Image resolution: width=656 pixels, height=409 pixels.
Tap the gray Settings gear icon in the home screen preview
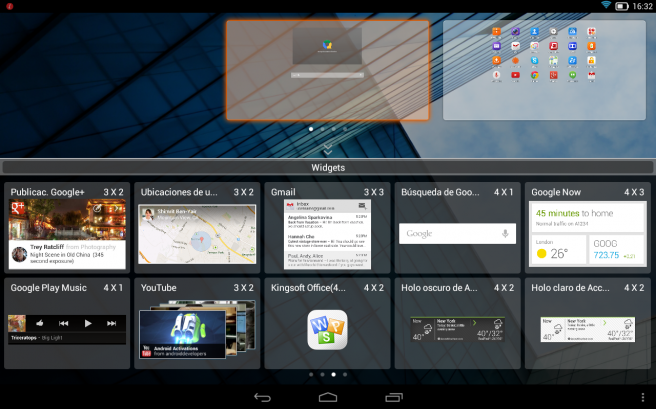[553, 31]
